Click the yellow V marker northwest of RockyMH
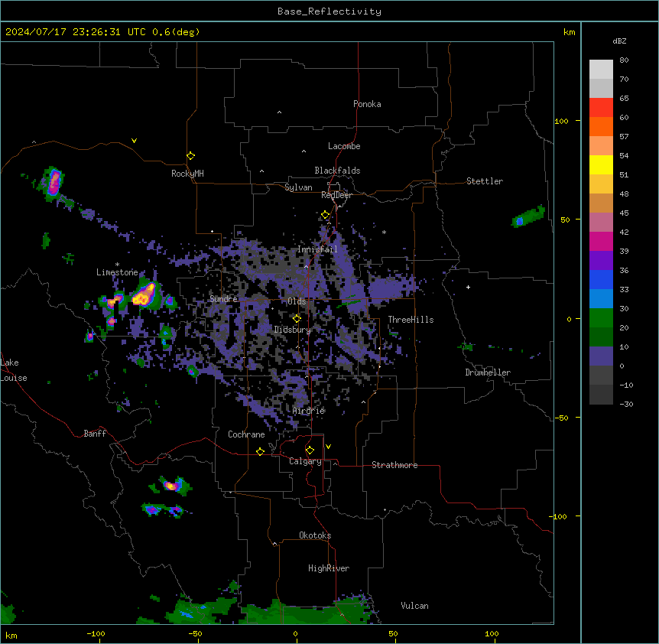The height and width of the screenshot is (644, 659). [x=134, y=141]
